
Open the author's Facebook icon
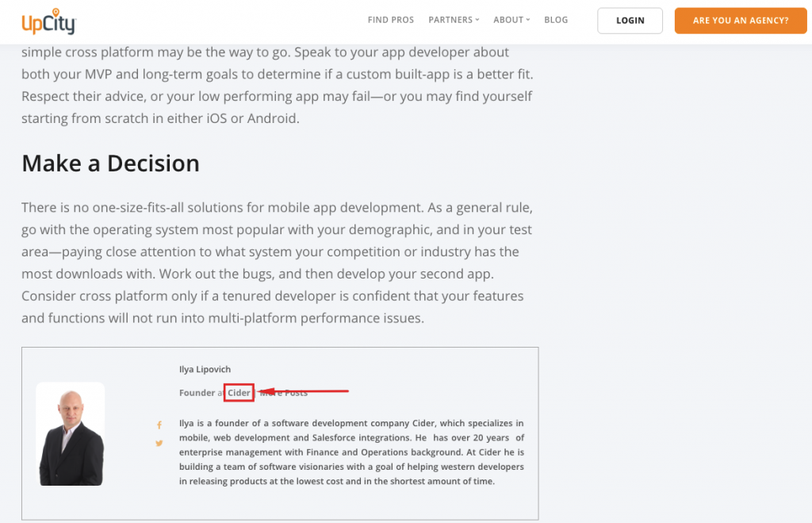(x=159, y=425)
